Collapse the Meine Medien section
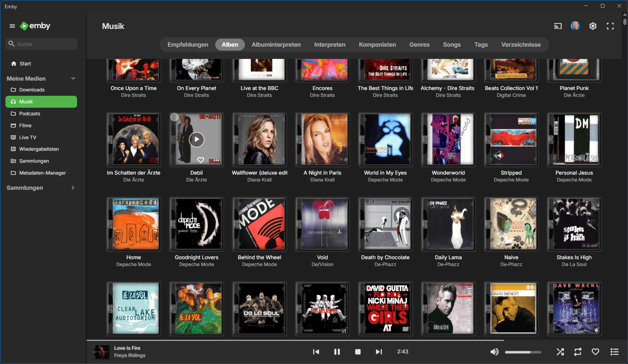Image resolution: width=628 pixels, height=364 pixels. click(73, 78)
